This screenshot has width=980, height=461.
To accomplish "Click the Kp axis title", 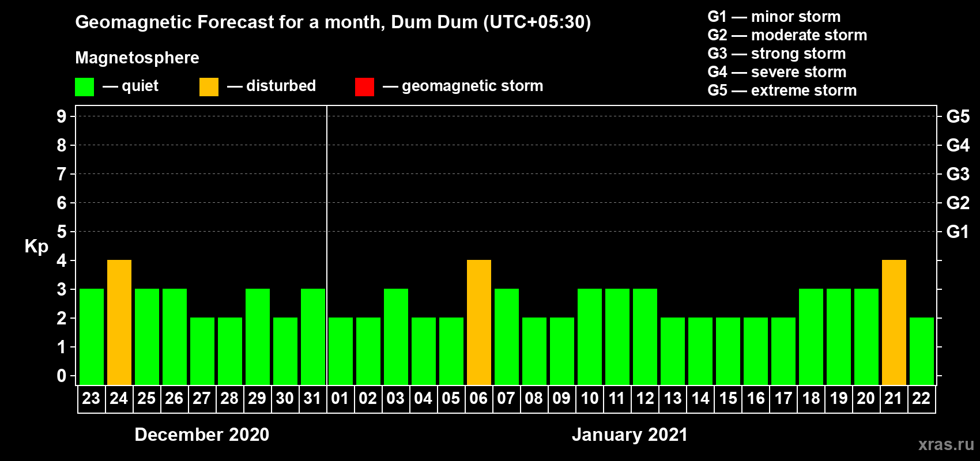I will [x=36, y=247].
